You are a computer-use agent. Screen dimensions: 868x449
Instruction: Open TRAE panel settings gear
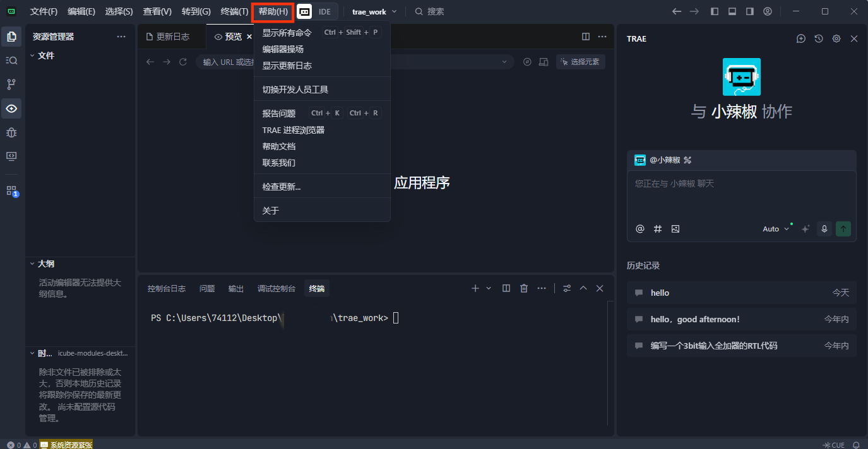point(836,38)
